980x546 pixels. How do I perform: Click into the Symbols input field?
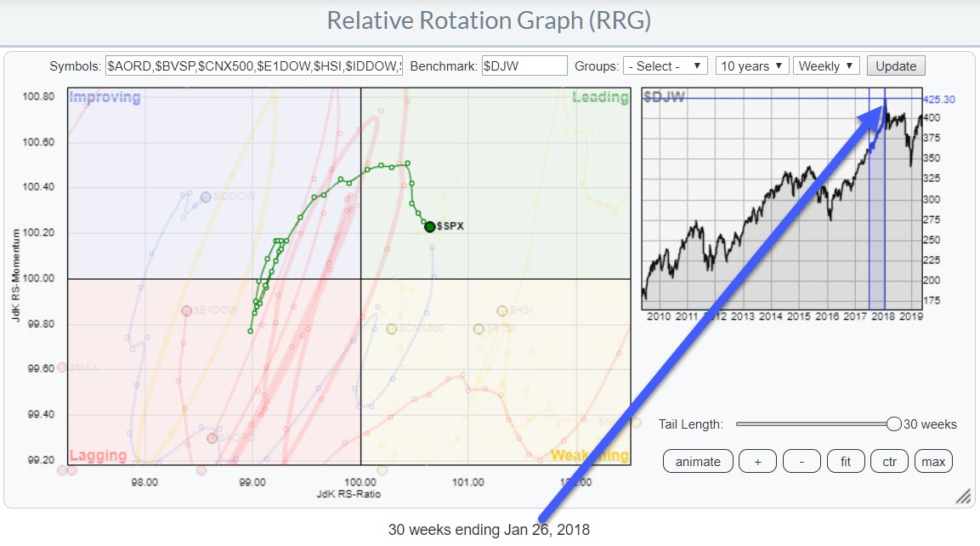click(x=253, y=66)
